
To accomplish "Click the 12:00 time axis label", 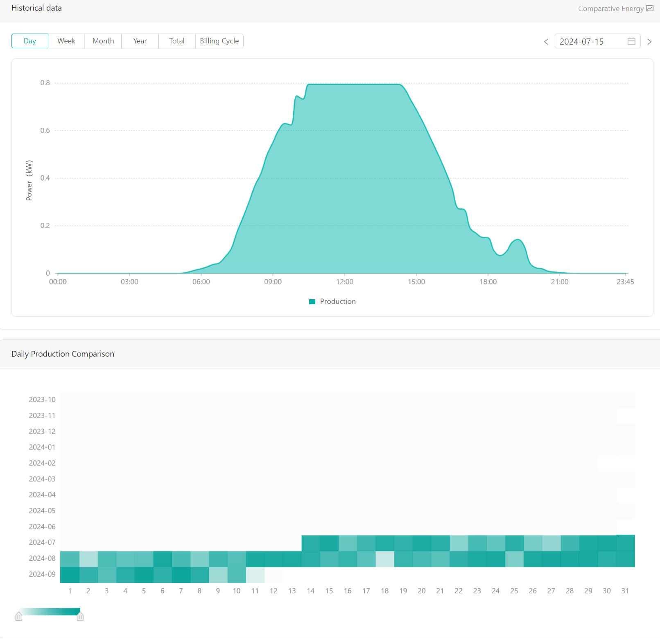I will pyautogui.click(x=345, y=282).
